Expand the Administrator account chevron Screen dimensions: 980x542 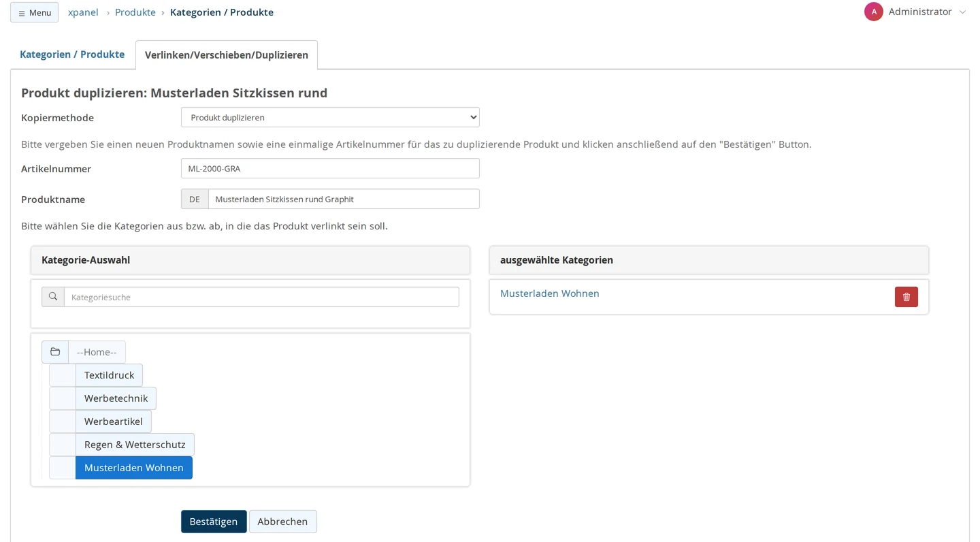pos(962,12)
